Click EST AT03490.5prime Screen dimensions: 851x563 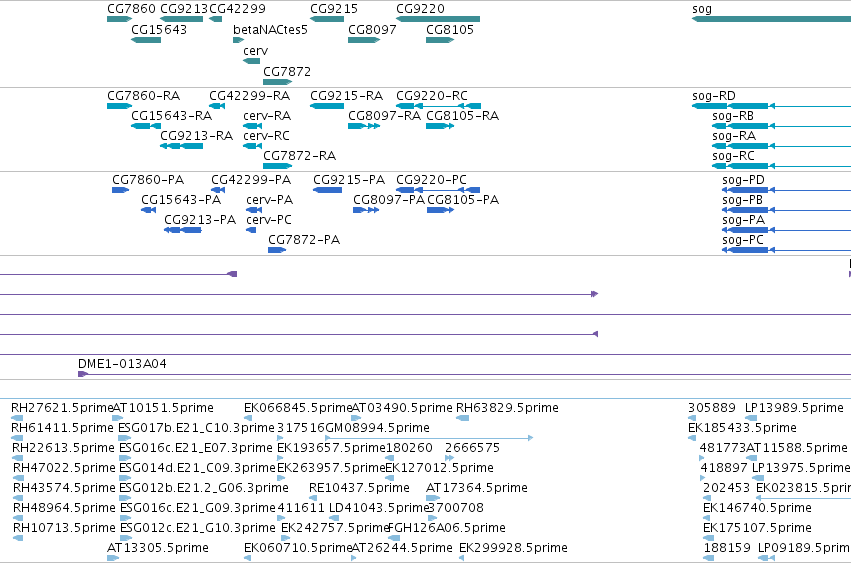pyautogui.click(x=402, y=408)
